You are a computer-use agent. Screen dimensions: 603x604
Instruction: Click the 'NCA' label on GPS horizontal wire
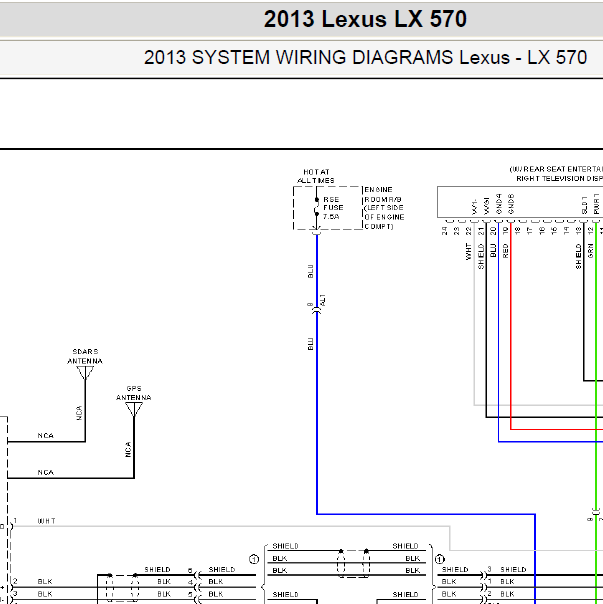(45, 472)
